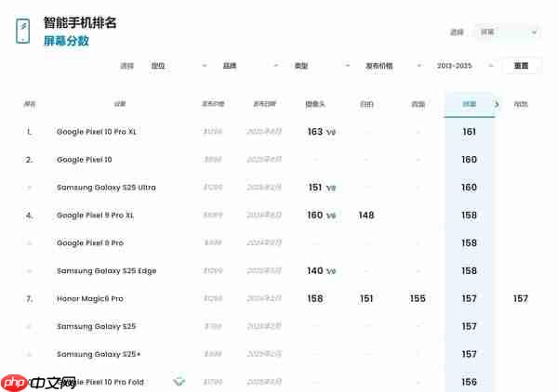558x392 pixels.
Task: Click the smartphone icon beside 智能手机排名
Action: pyautogui.click(x=22, y=31)
